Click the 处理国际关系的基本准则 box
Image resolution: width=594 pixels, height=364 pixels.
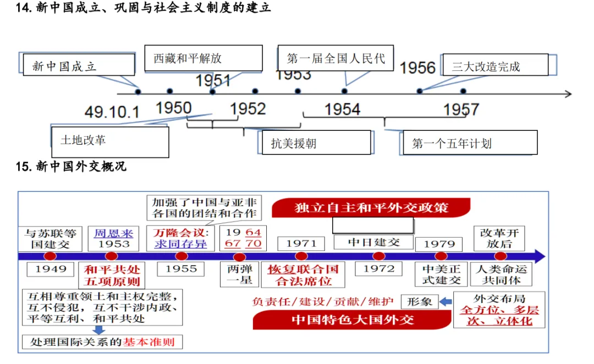(x=102, y=342)
